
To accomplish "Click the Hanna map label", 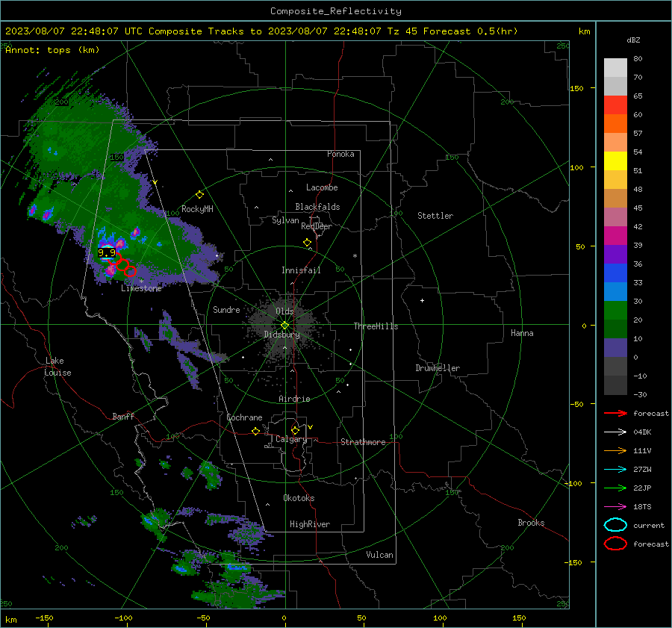I will pyautogui.click(x=522, y=333).
